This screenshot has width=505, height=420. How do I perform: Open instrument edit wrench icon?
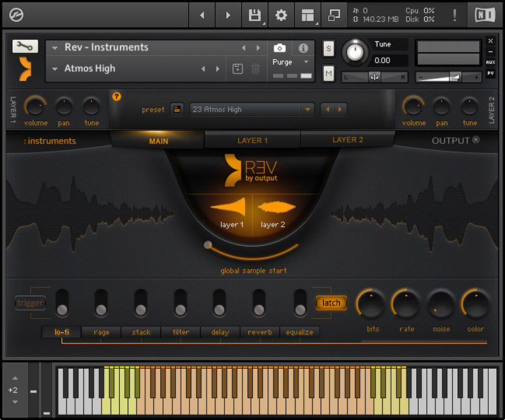[x=25, y=46]
